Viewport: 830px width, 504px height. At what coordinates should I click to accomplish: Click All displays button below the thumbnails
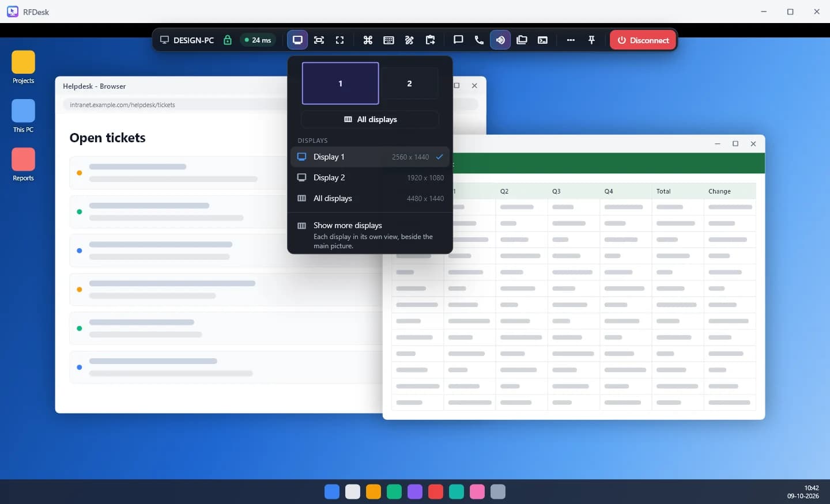pos(370,119)
